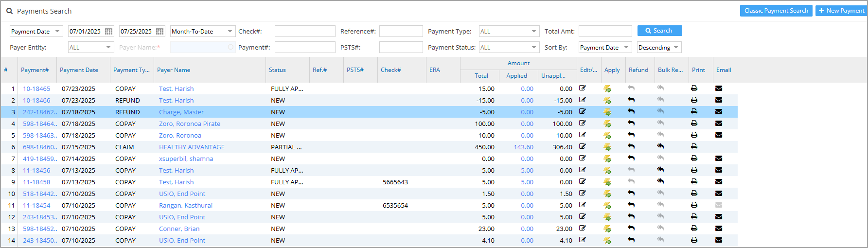The height and width of the screenshot is (248, 868).
Task: Print payment 243-18450 row
Action: coord(694,240)
